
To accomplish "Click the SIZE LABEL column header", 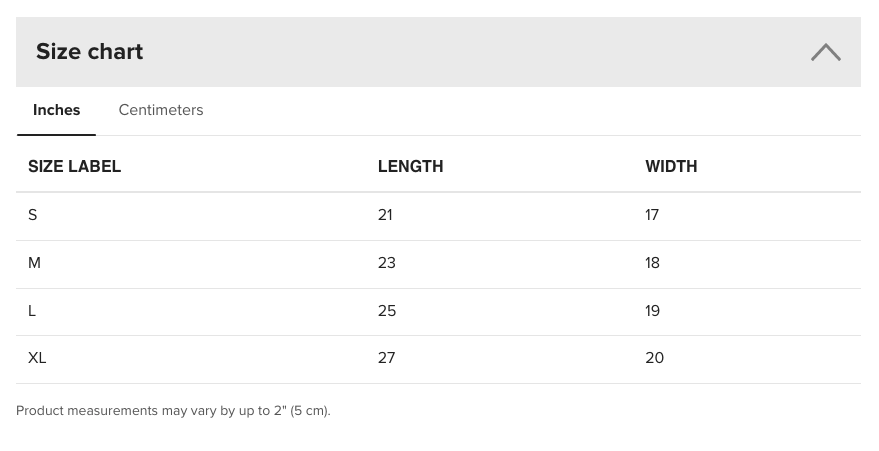I will click(x=75, y=167).
